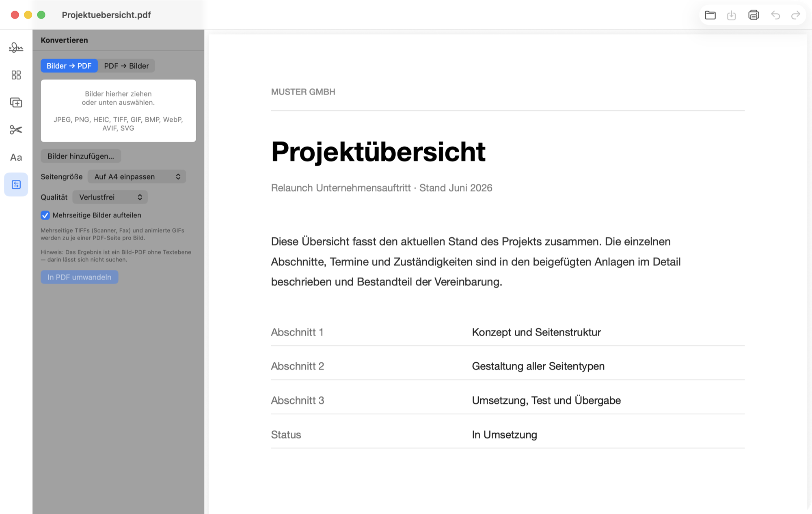
Task: Click the Abschnitt 3 row label
Action: tap(298, 400)
